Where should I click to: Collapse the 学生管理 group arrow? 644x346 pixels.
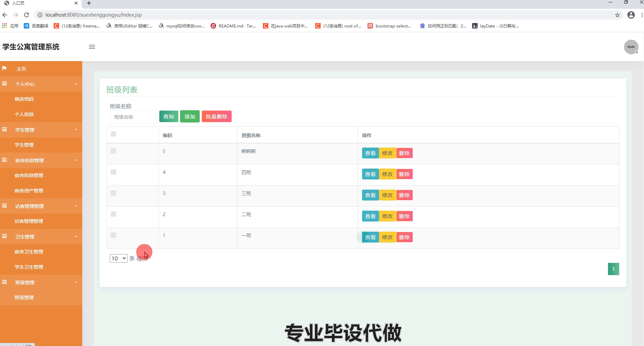tap(76, 130)
